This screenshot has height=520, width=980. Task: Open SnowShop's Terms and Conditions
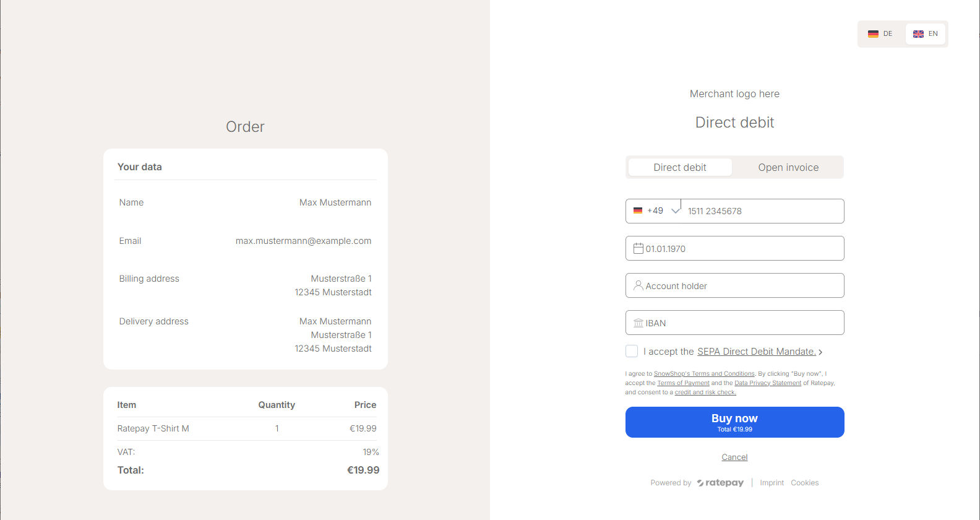point(704,374)
